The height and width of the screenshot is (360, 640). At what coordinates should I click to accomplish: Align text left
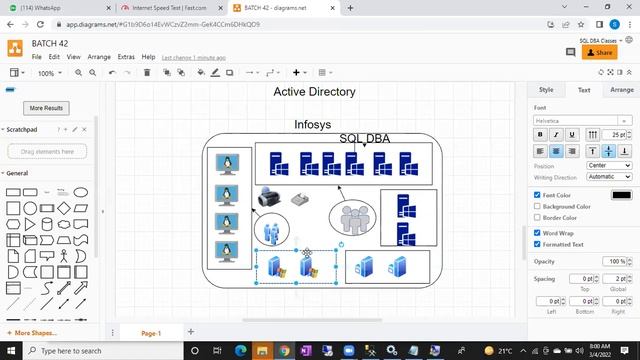(x=540, y=151)
